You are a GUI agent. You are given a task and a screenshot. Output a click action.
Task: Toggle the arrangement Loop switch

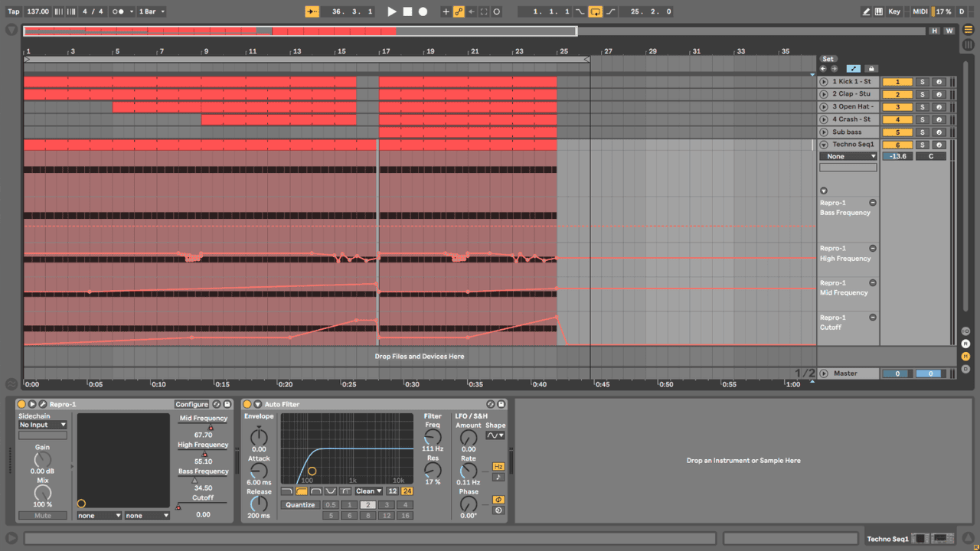pos(595,11)
